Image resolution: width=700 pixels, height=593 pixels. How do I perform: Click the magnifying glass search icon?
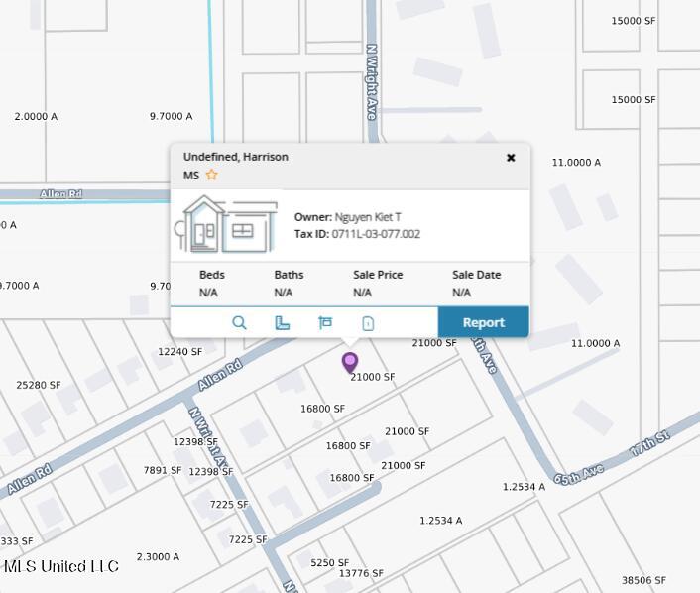(239, 322)
